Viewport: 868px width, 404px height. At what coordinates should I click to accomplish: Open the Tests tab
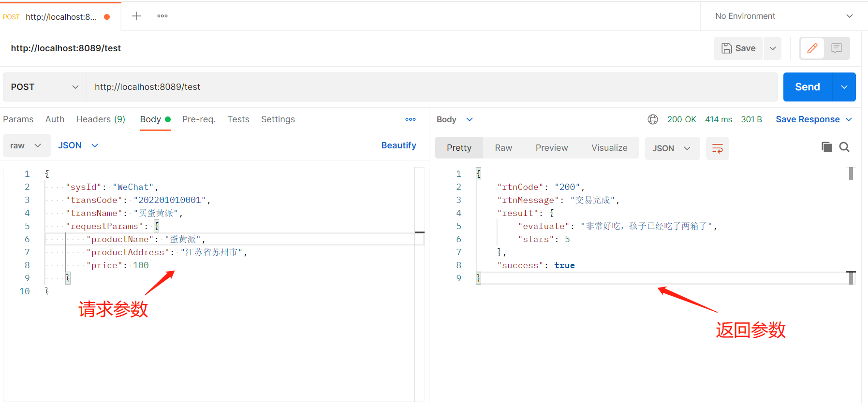pos(238,119)
